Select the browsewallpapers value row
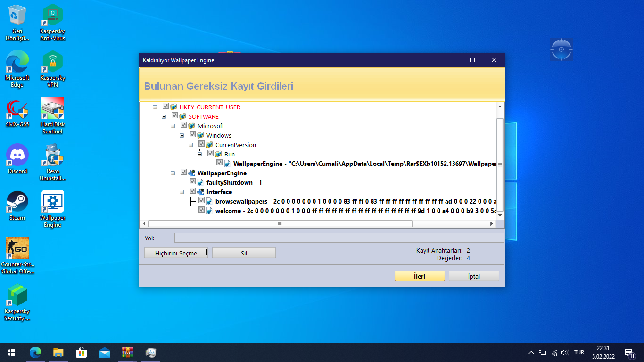 click(x=355, y=201)
